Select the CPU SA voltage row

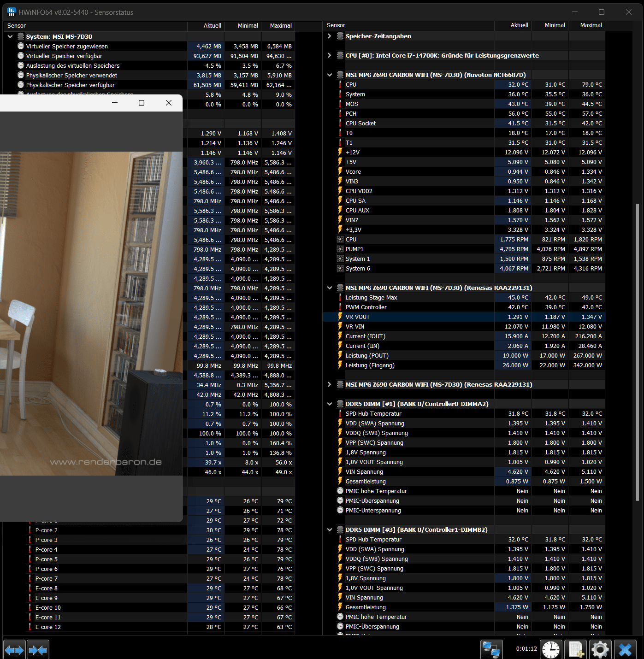pos(464,200)
